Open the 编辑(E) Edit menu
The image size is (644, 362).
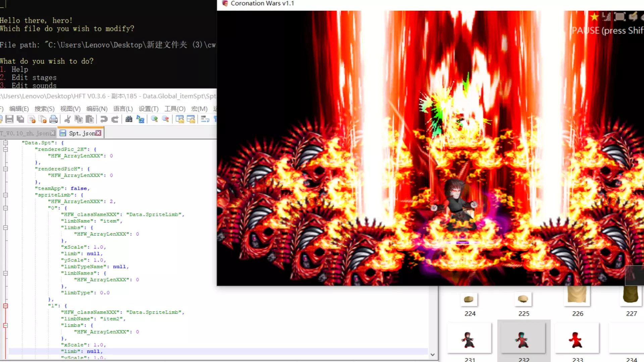(19, 109)
